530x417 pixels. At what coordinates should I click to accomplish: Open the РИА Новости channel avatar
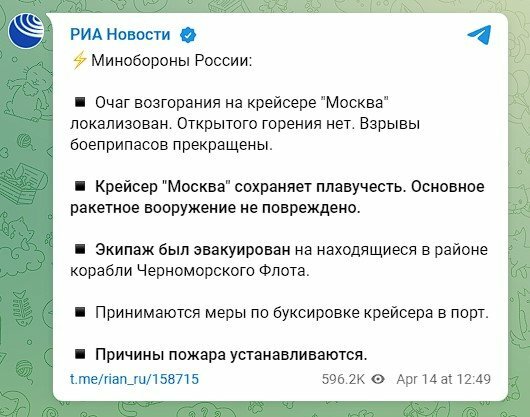(x=26, y=31)
